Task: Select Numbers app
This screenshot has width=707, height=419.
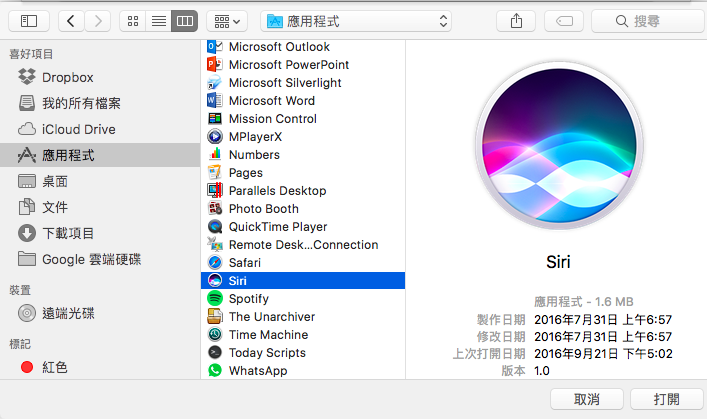Action: point(303,155)
